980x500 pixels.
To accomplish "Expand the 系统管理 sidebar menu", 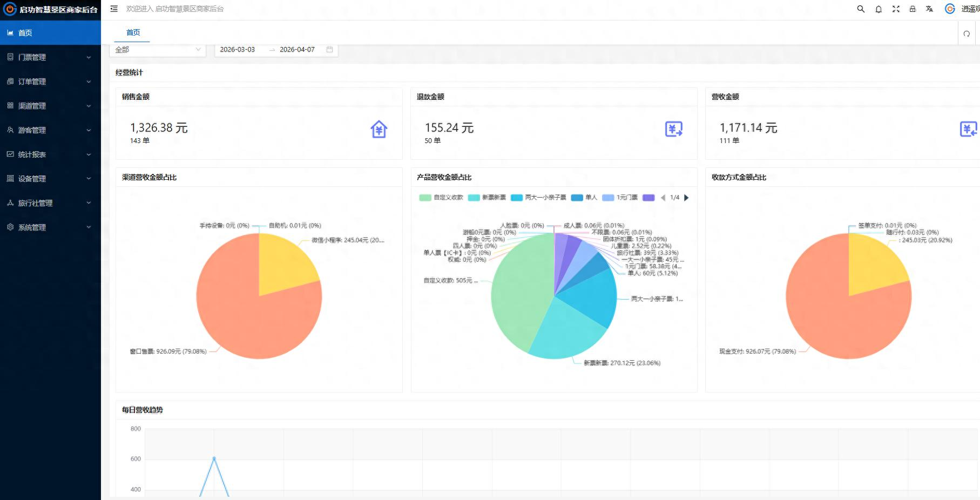I will [50, 227].
